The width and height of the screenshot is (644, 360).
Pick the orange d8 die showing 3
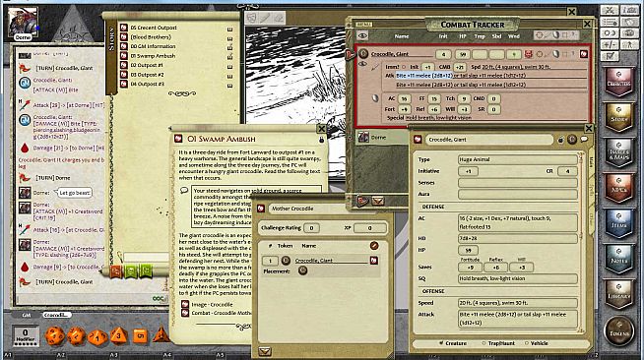pyautogui.click(x=118, y=335)
